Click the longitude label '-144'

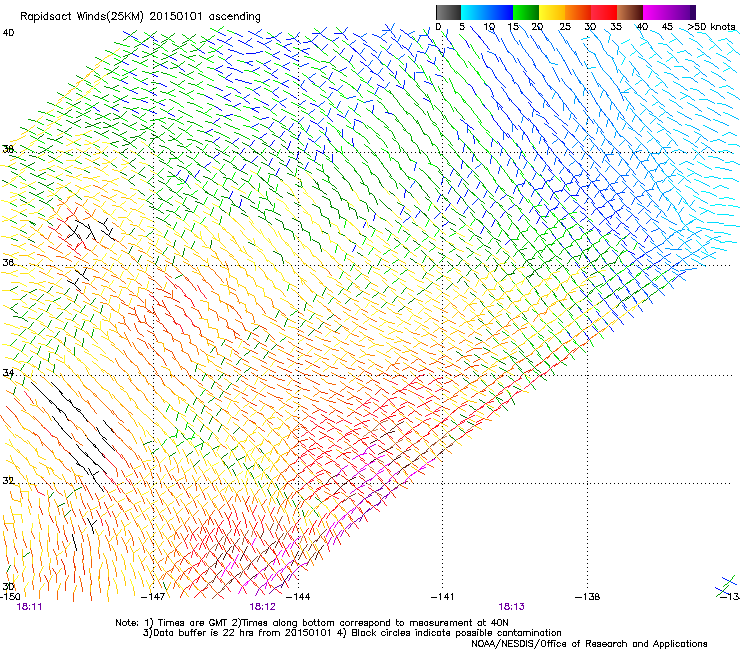298,597
